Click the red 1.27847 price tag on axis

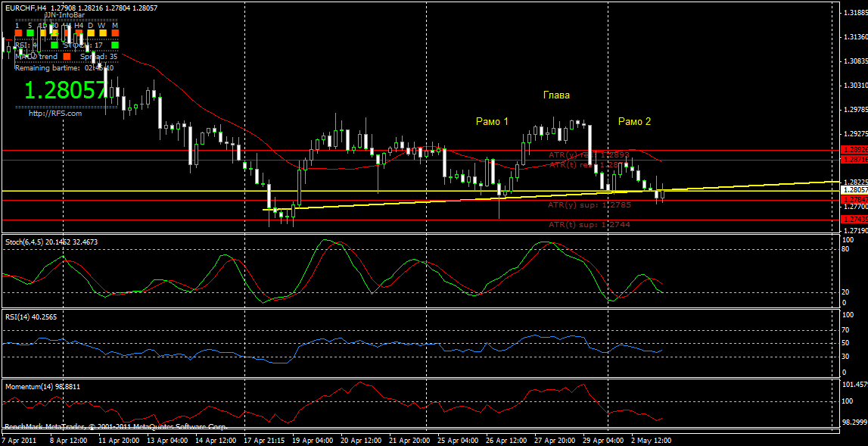coord(853,200)
